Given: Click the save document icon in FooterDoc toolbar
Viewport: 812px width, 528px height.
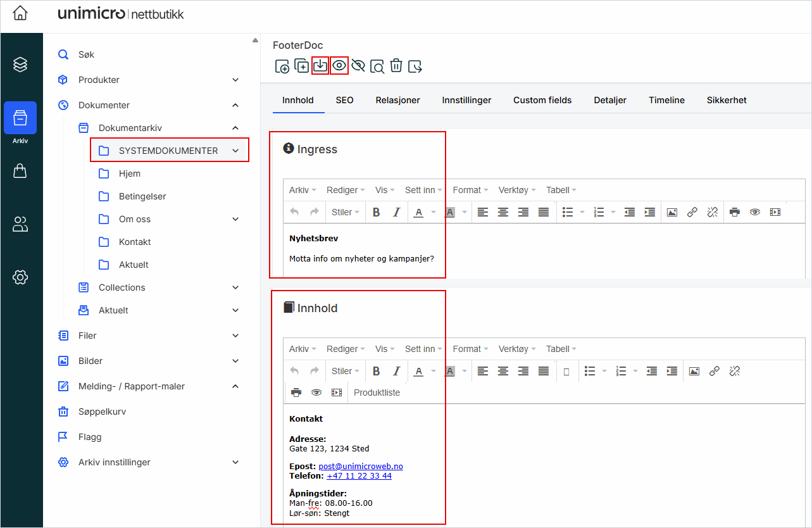Looking at the screenshot, I should tap(320, 66).
